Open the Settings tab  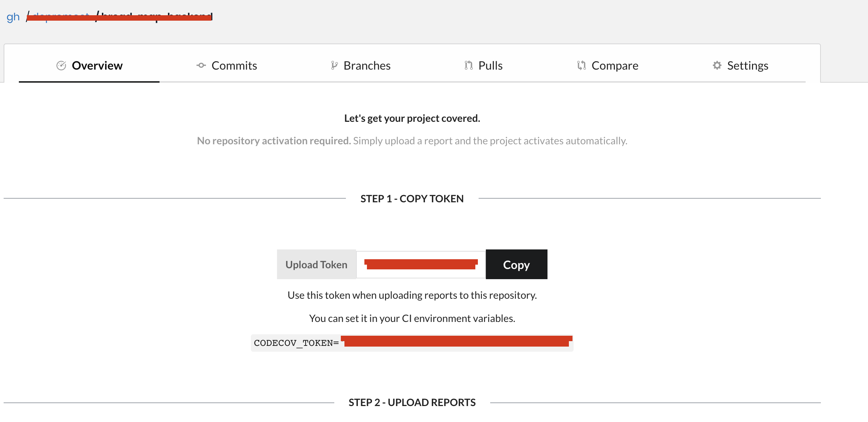tap(747, 66)
